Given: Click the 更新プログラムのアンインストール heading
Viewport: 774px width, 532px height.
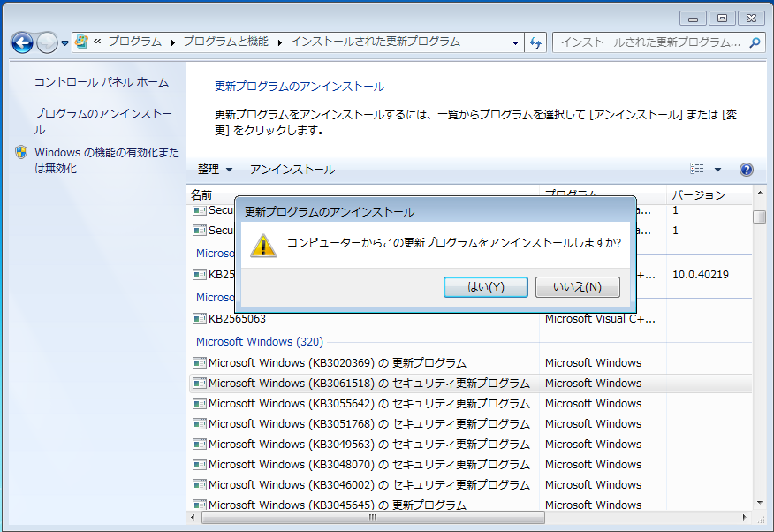Looking at the screenshot, I should click(x=300, y=87).
